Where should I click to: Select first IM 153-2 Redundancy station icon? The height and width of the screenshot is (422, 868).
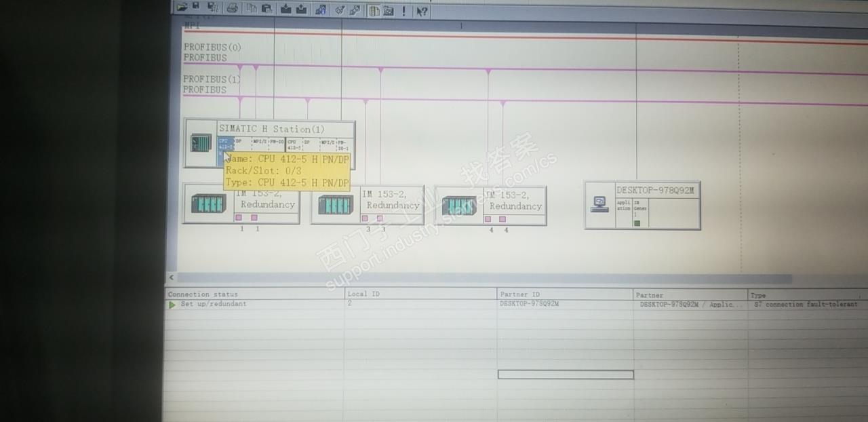tap(209, 204)
